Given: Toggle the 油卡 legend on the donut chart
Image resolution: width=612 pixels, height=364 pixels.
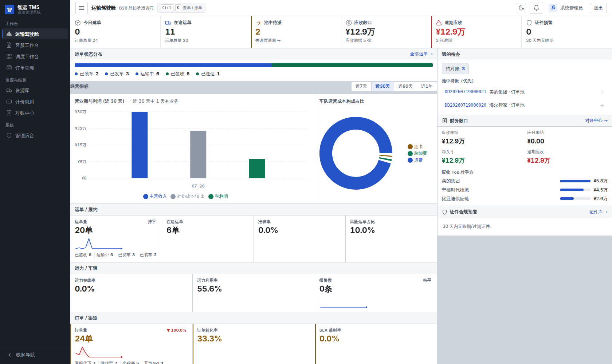Looking at the screenshot, I should coord(415,147).
